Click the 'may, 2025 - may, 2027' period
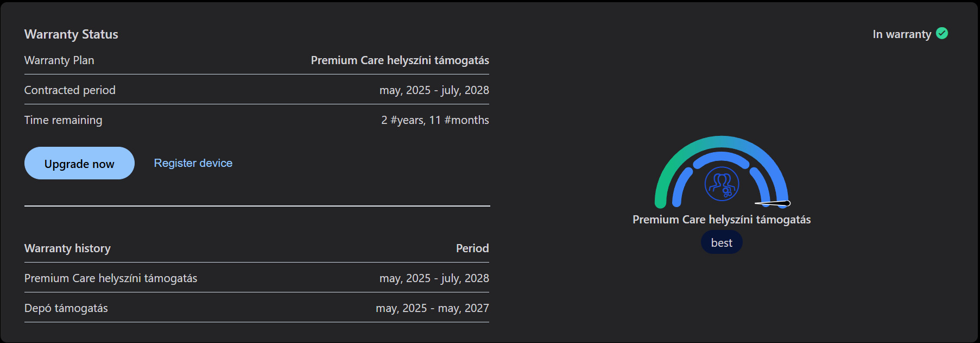980x343 pixels. coord(432,308)
